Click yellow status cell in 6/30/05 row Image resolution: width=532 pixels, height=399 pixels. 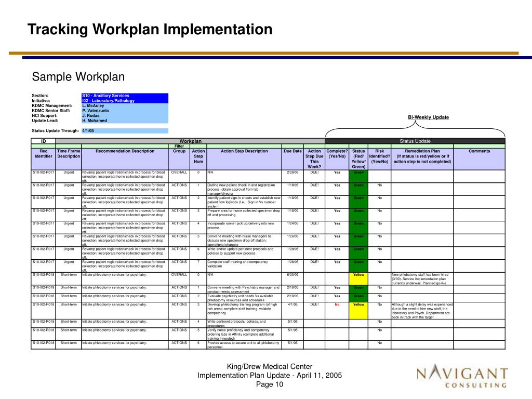click(358, 278)
